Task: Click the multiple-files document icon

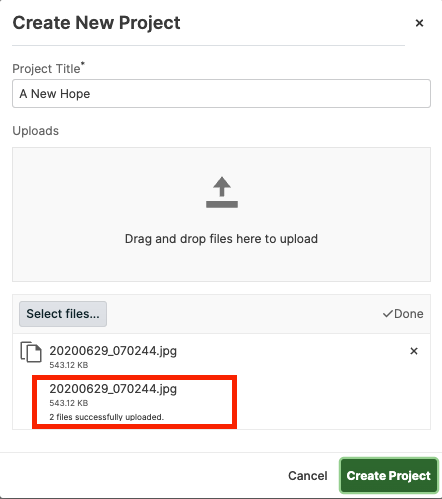Action: click(31, 351)
